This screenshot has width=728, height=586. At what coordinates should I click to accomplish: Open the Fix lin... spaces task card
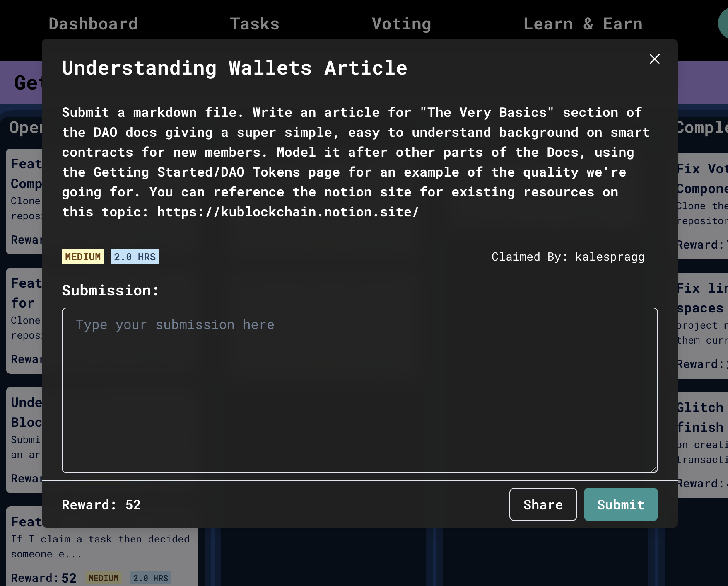tap(703, 326)
